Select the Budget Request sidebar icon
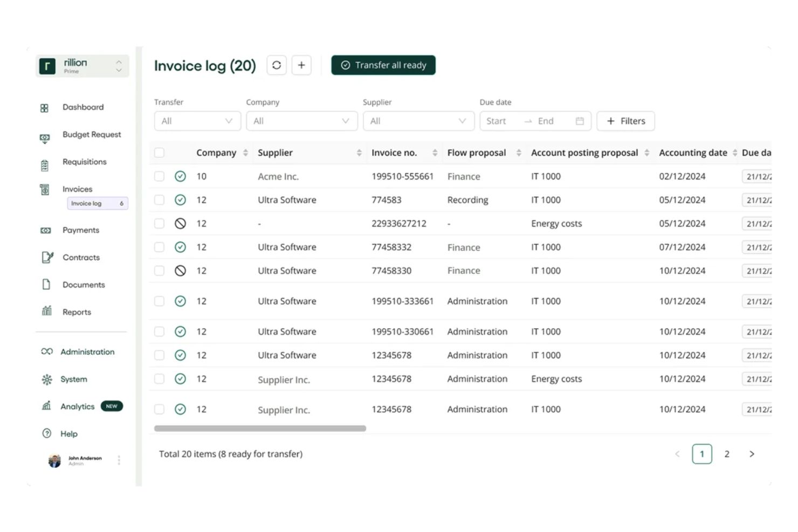This screenshot has height=532, width=798. [45, 138]
